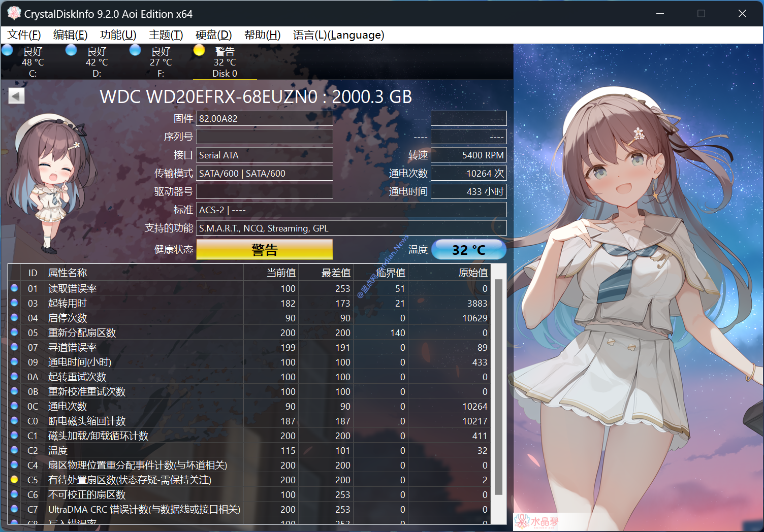Viewport: 764px width, 532px height.
Task: Open the 功能(U) menu
Action: (118, 35)
